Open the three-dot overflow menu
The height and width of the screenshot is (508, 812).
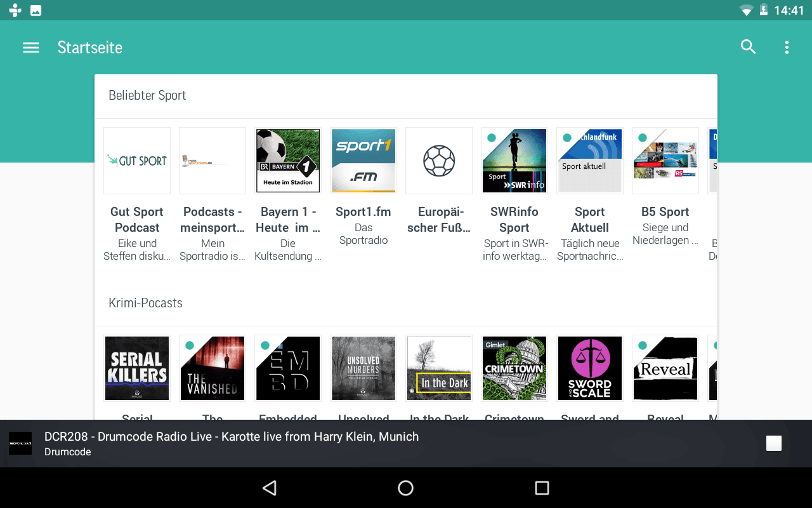click(787, 47)
